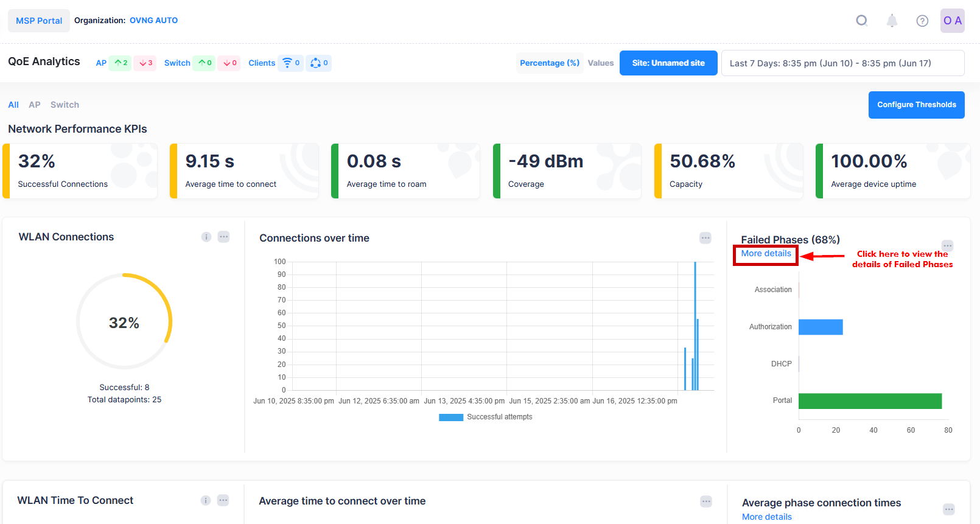Click the WLAN Time To Connect info icon

coord(206,500)
